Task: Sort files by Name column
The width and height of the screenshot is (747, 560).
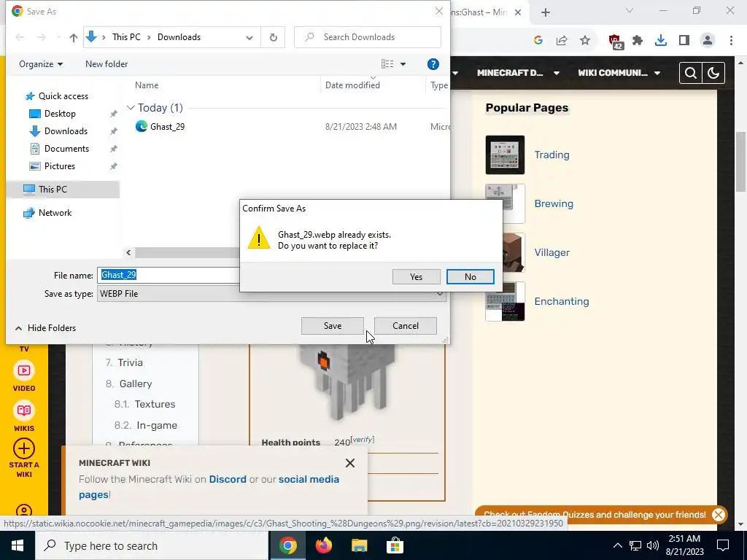Action: (x=146, y=85)
